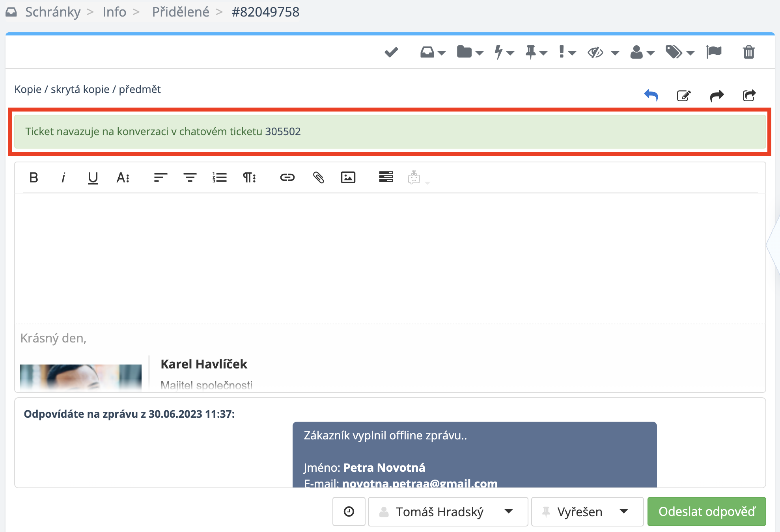Image resolution: width=780 pixels, height=532 pixels.
Task: Click the forward arrow icon
Action: tap(717, 95)
